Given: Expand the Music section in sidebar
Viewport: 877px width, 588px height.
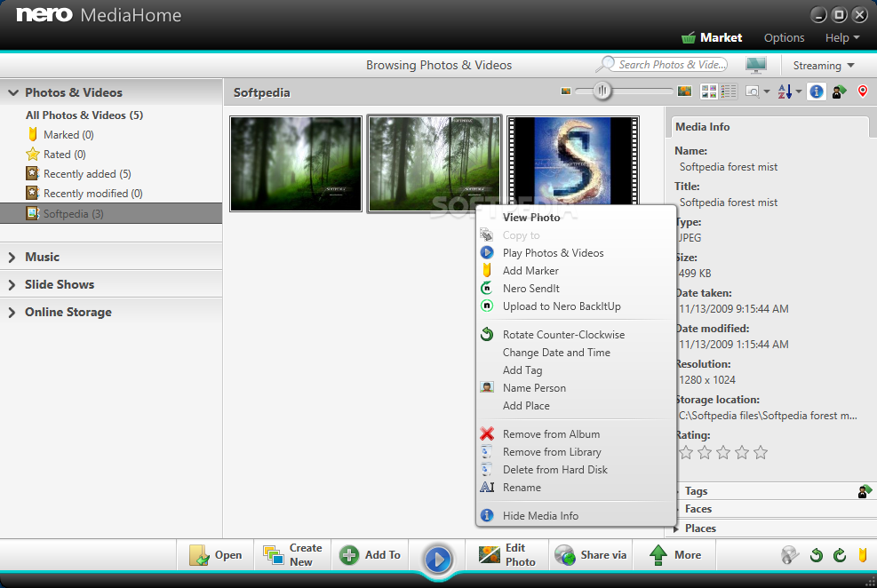Looking at the screenshot, I should coord(42,257).
